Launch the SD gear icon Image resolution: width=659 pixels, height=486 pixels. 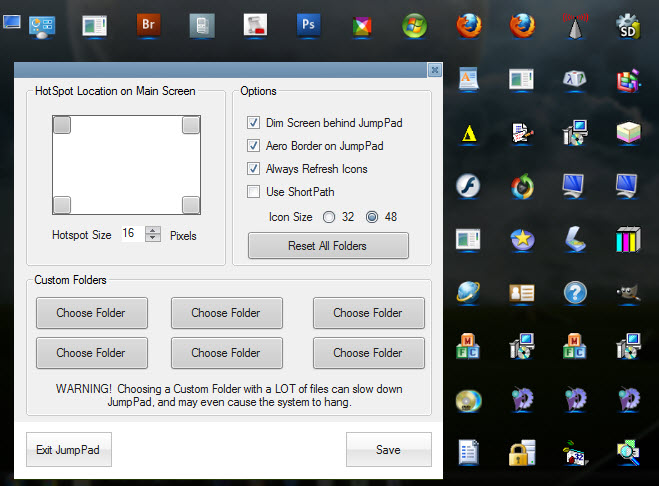pyautogui.click(x=628, y=26)
